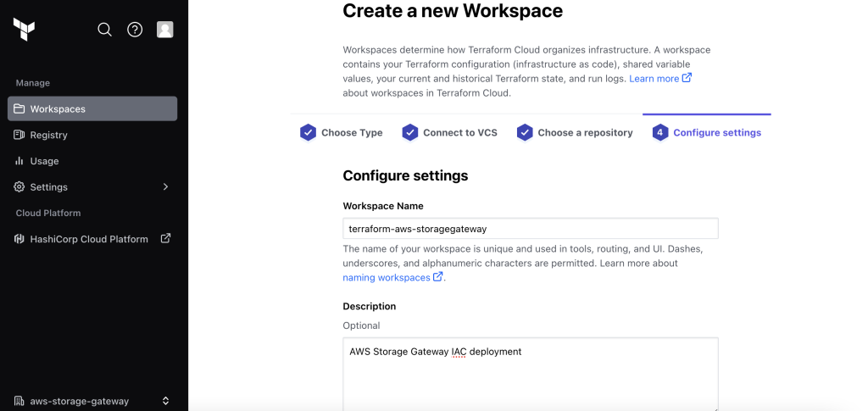Click the HashiCorp Cloud Platform logo icon
This screenshot has width=868, height=411.
click(19, 239)
